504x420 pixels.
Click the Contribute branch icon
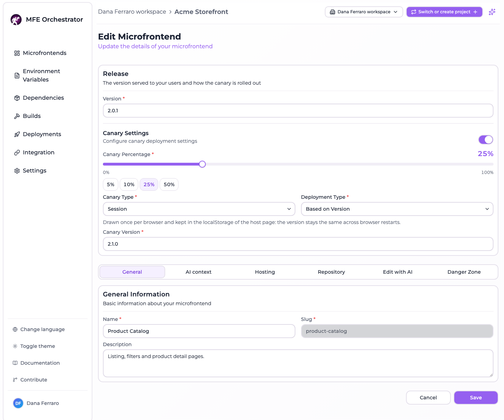click(15, 380)
